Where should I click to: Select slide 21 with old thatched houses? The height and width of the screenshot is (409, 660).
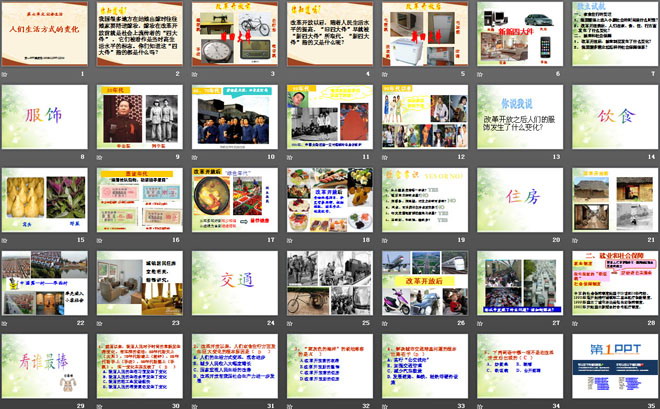(615, 200)
